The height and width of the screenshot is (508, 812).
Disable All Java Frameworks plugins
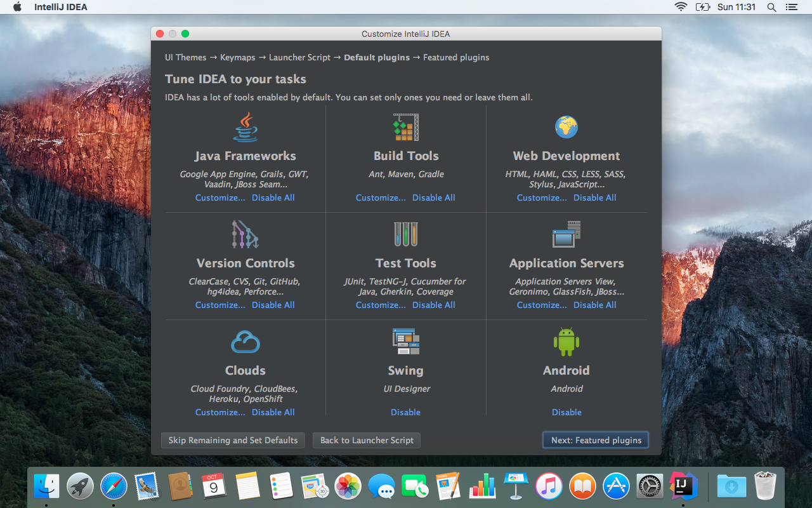[273, 197]
